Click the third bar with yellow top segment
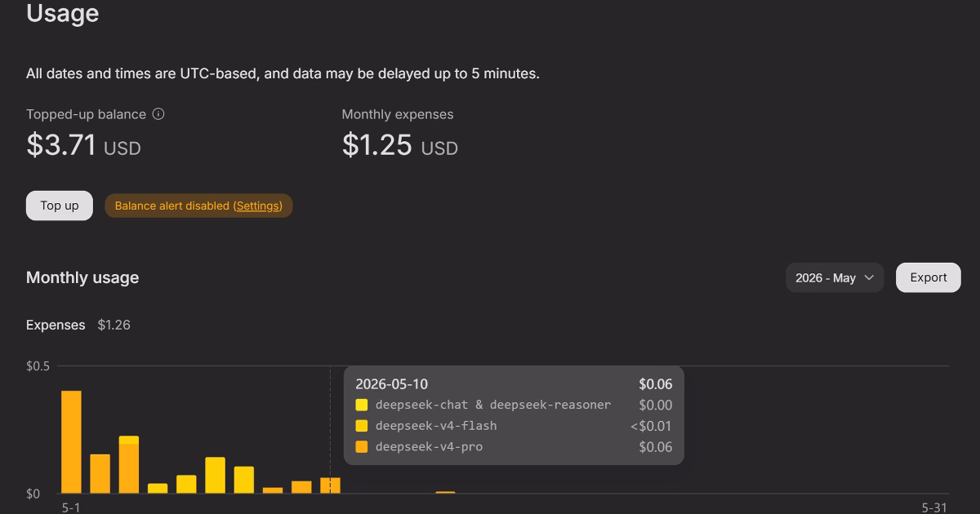Image resolution: width=980 pixels, height=514 pixels. [129, 464]
